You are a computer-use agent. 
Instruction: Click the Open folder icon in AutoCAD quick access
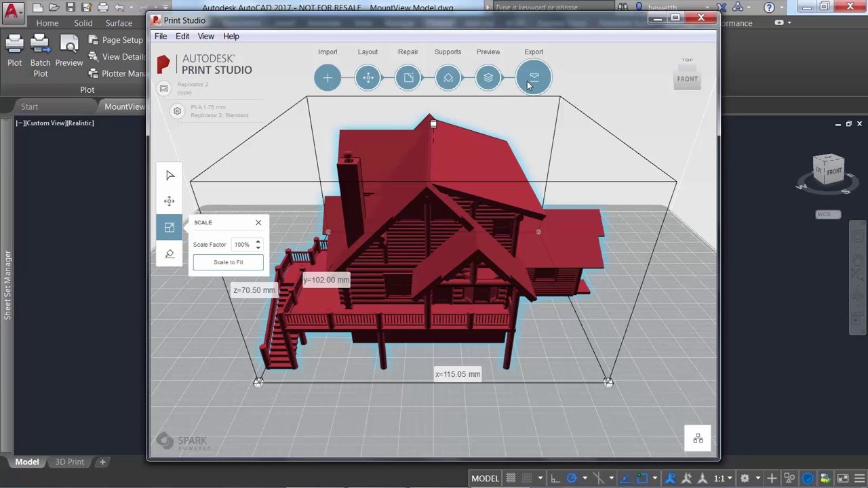tap(54, 7)
